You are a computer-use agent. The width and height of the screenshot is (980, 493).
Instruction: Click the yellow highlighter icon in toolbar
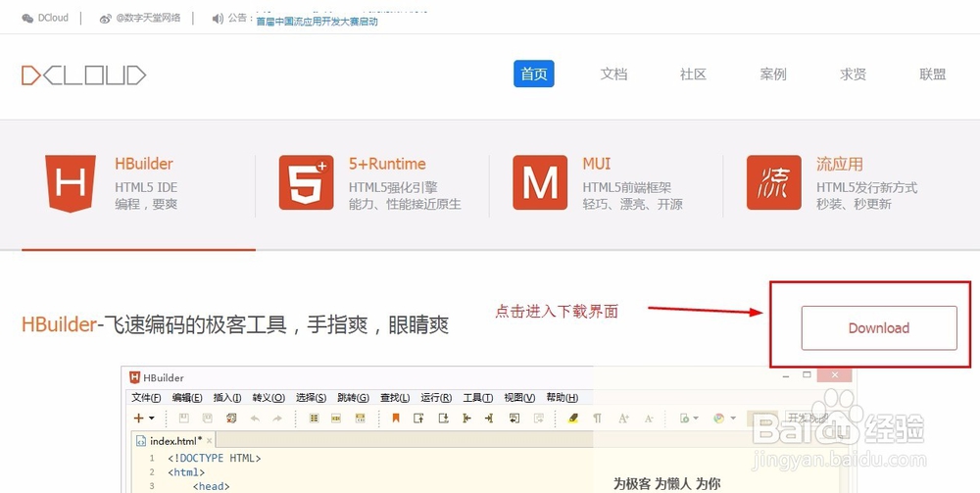[572, 418]
